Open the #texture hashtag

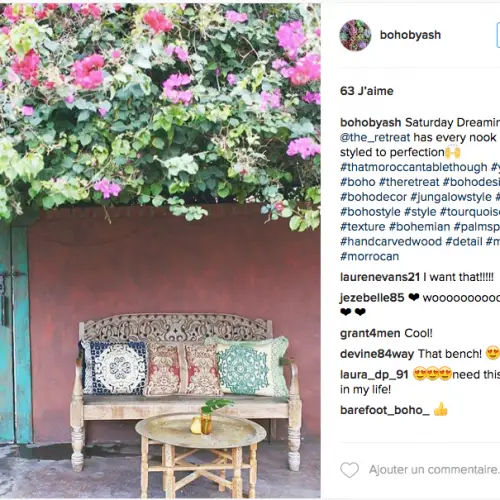click(363, 227)
